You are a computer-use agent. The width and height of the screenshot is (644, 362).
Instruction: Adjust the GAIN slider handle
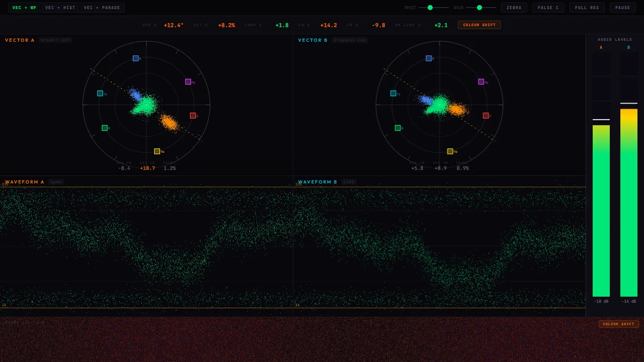[x=479, y=8]
